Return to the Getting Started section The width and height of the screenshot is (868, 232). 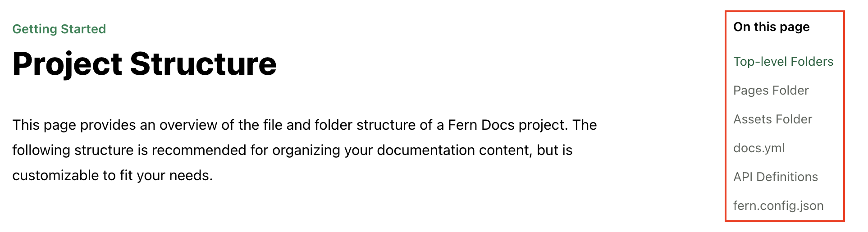click(59, 29)
